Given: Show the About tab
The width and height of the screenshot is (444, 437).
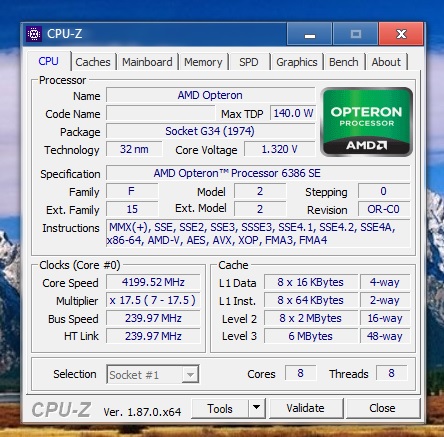Looking at the screenshot, I should click(x=386, y=62).
